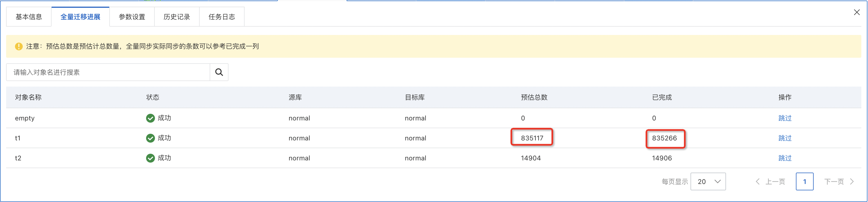
Task: Click the 操作 column header
Action: [x=785, y=97]
